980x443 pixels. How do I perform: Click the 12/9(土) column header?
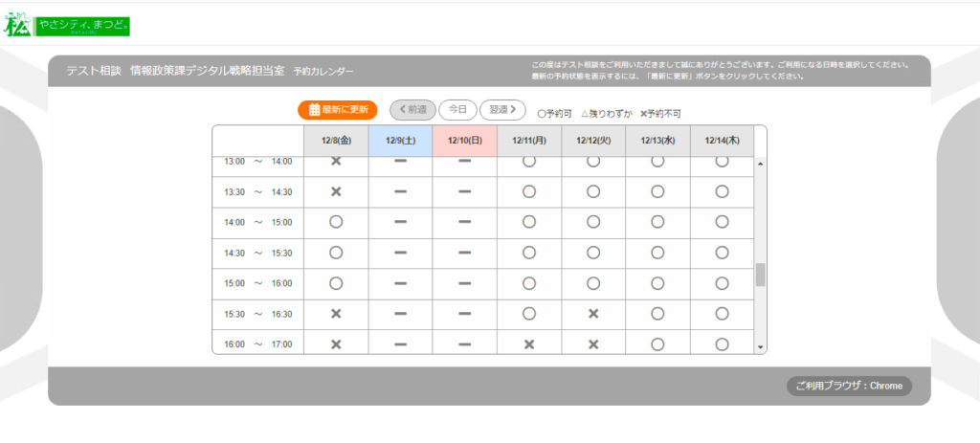401,142
